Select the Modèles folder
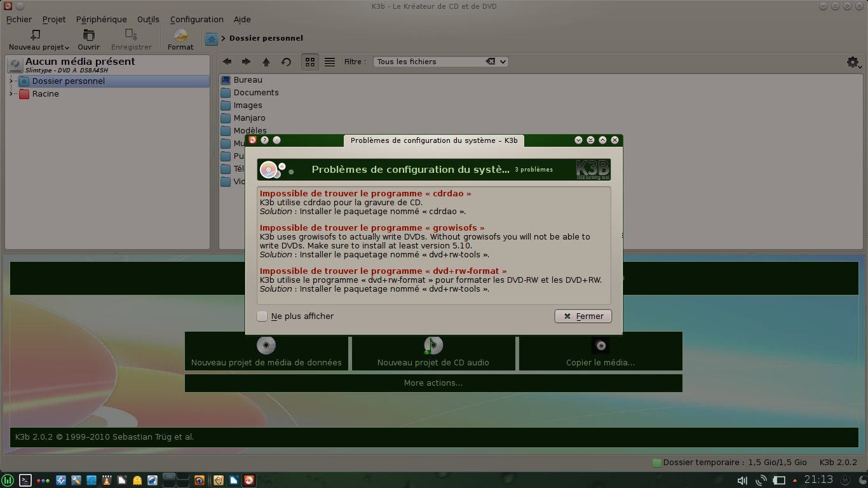 pyautogui.click(x=244, y=130)
